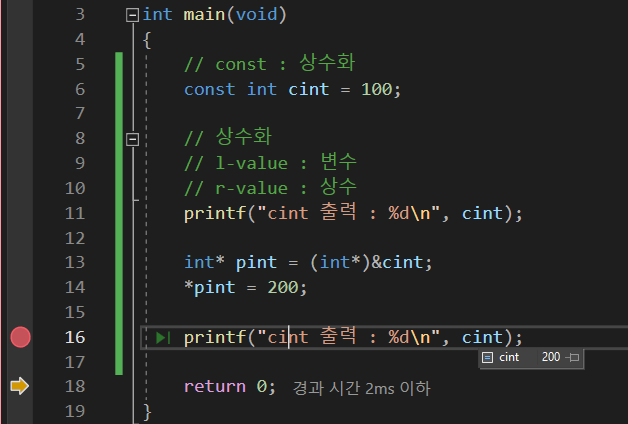Click 'pint' identifier on line 13

256,263
